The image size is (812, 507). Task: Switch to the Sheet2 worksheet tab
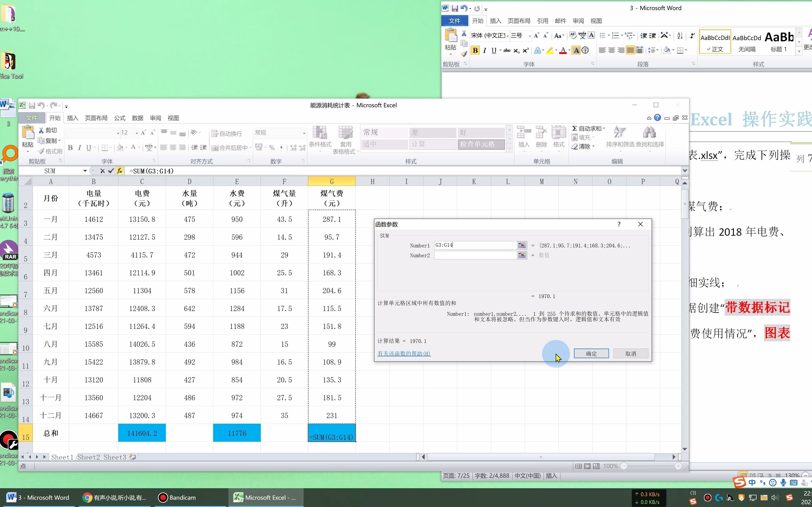click(x=89, y=457)
